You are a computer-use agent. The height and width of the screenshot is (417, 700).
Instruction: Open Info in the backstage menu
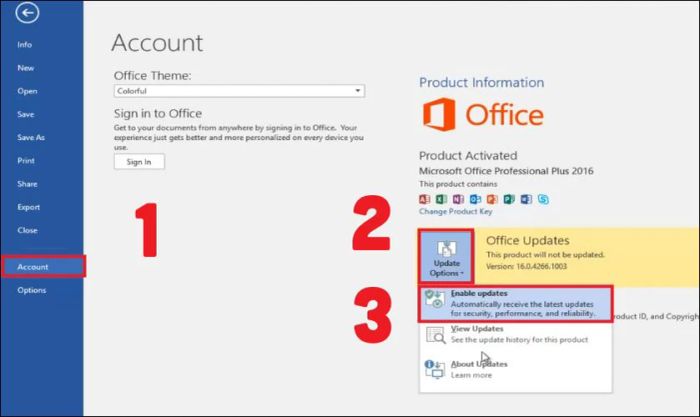(x=25, y=45)
